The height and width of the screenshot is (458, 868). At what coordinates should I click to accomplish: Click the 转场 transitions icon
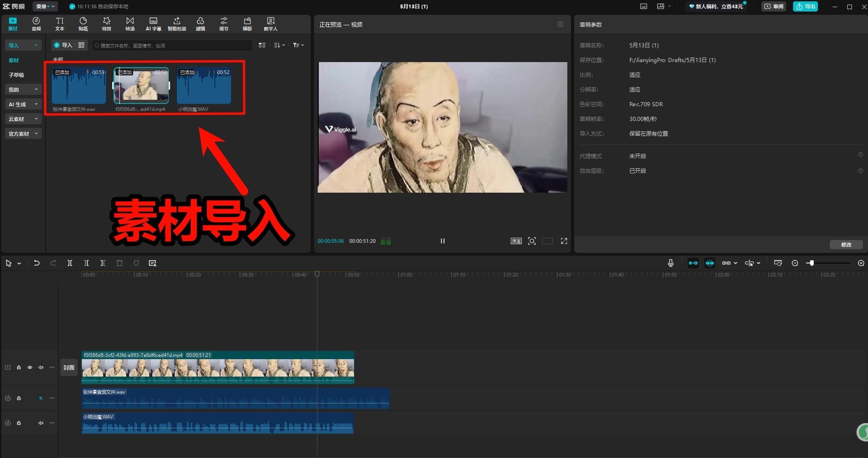pyautogui.click(x=130, y=24)
